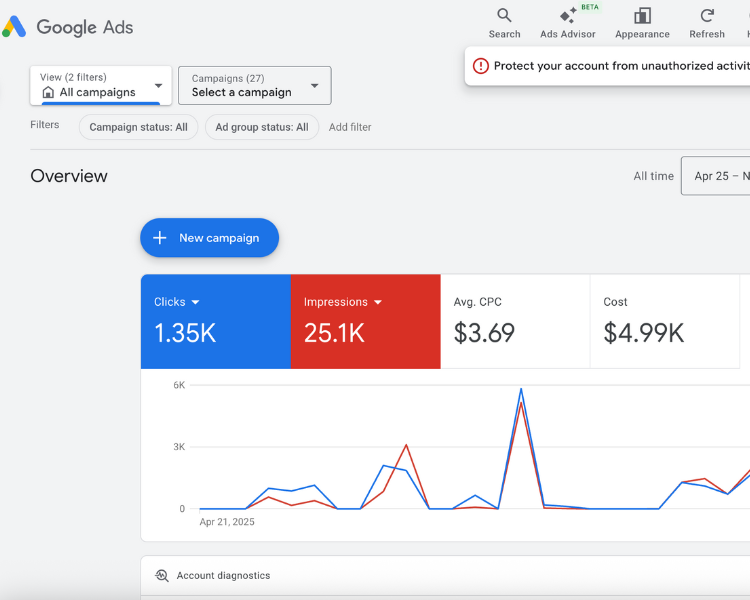Screen dimensions: 750x600
Task: Select the Campaign status: All filter chip
Action: tap(138, 127)
